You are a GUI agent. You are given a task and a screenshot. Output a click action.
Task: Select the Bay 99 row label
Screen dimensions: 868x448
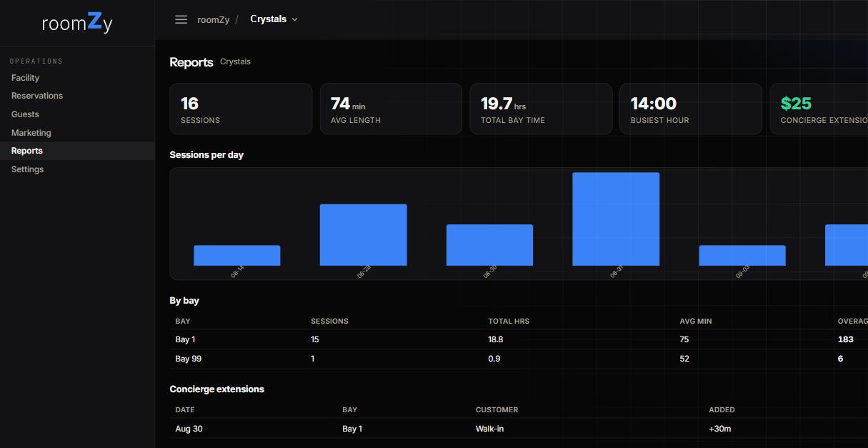pos(189,359)
